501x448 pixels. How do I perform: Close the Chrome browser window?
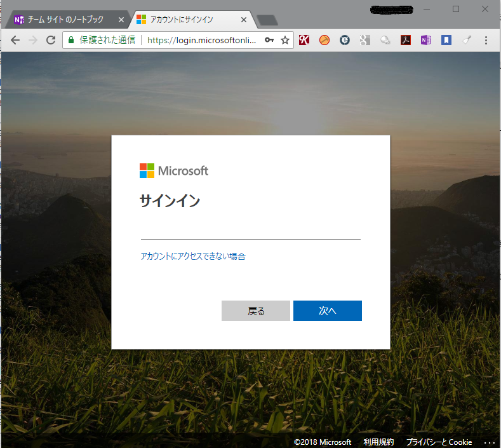[x=485, y=10]
